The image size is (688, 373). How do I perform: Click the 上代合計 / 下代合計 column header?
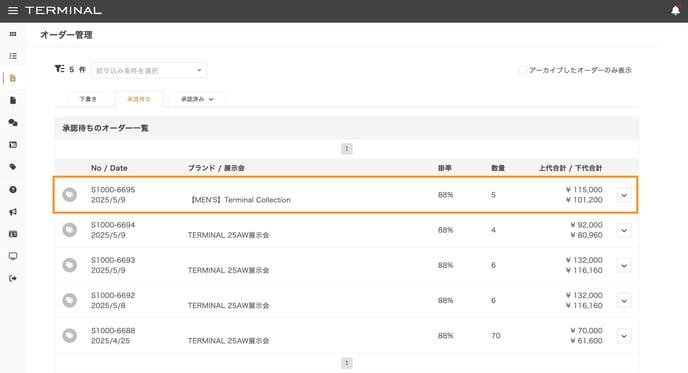coord(570,168)
